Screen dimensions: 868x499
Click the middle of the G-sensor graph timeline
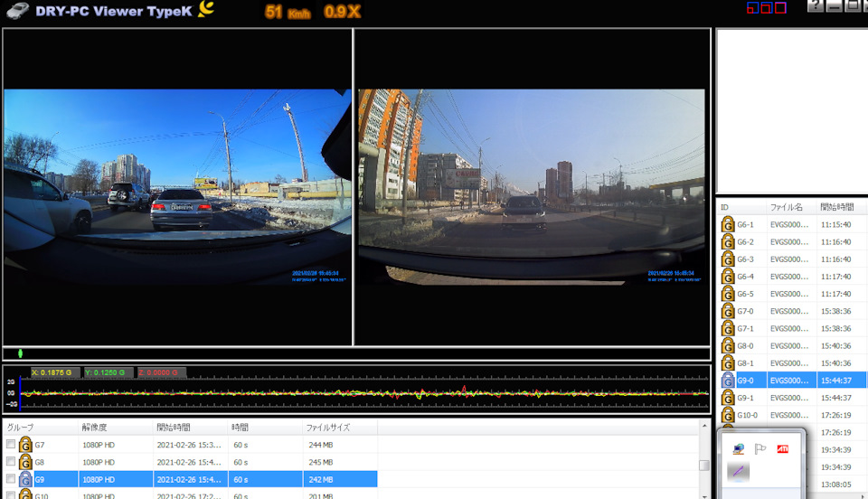[363, 393]
